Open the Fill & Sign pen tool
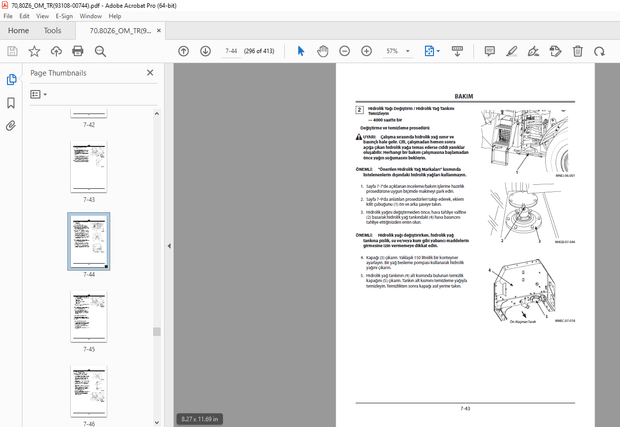Image resolution: width=620 pixels, height=427 pixels. pos(533,51)
